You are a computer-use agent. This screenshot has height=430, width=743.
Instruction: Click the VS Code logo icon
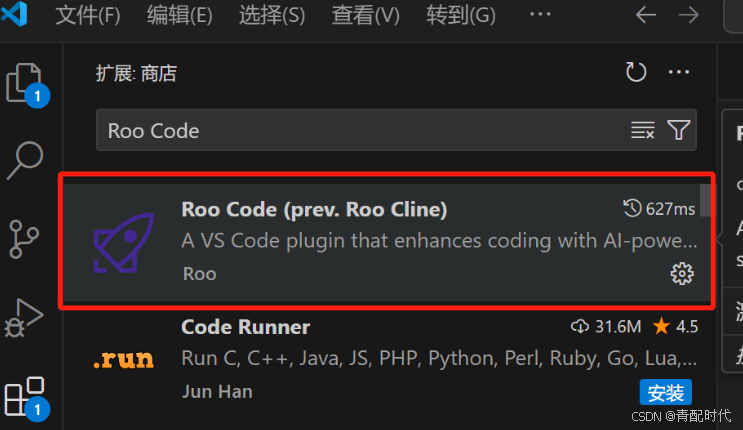pyautogui.click(x=14, y=14)
